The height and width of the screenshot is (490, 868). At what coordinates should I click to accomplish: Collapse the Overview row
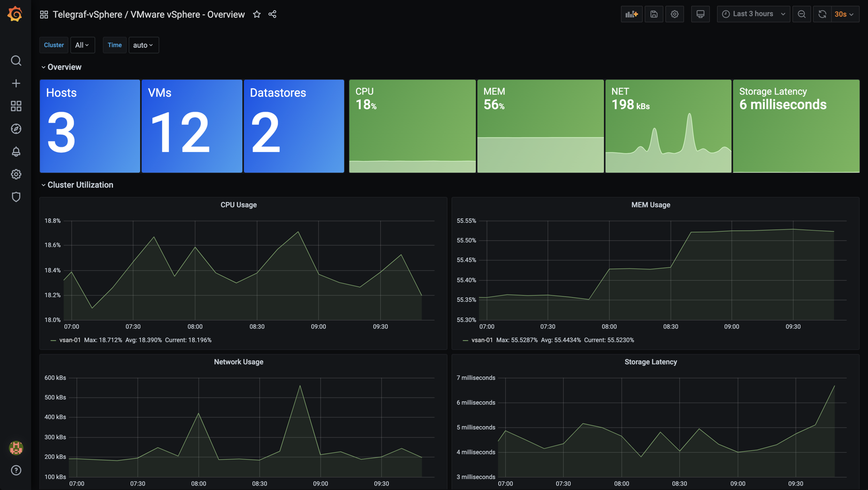point(61,67)
